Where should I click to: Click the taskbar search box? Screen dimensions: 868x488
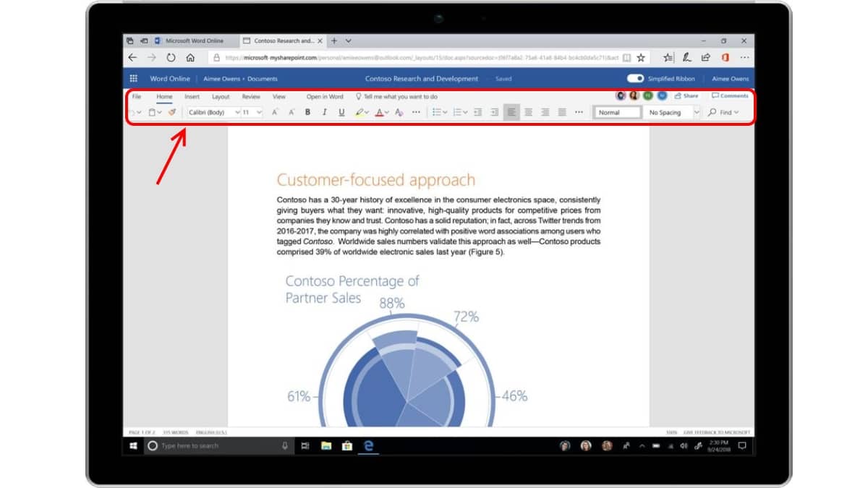tap(219, 446)
